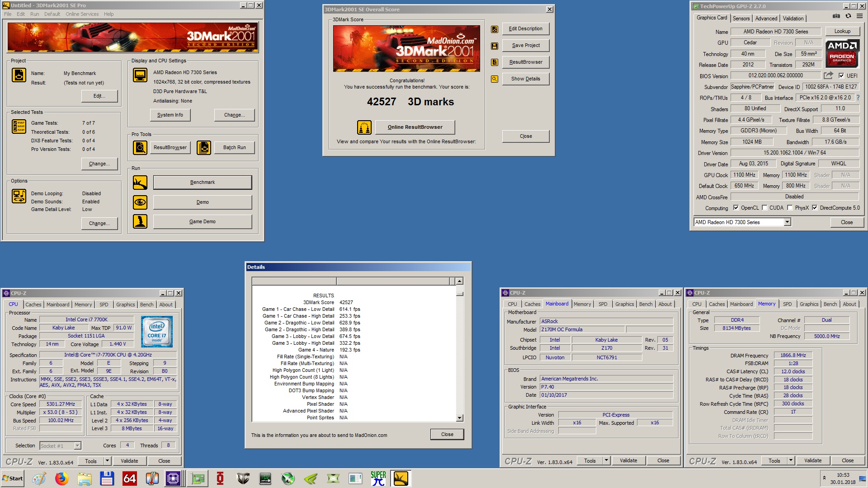Click the eye icon beside Demo

coord(140,202)
